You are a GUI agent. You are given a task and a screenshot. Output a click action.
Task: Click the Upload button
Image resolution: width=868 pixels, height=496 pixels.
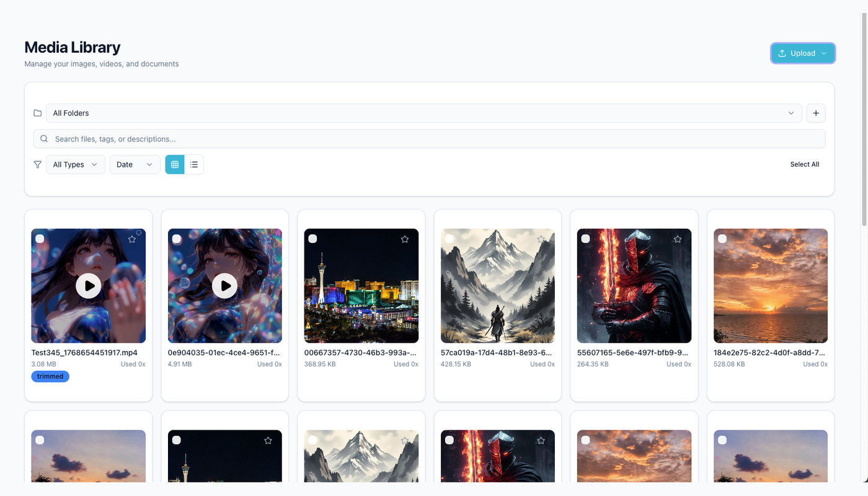click(x=803, y=53)
